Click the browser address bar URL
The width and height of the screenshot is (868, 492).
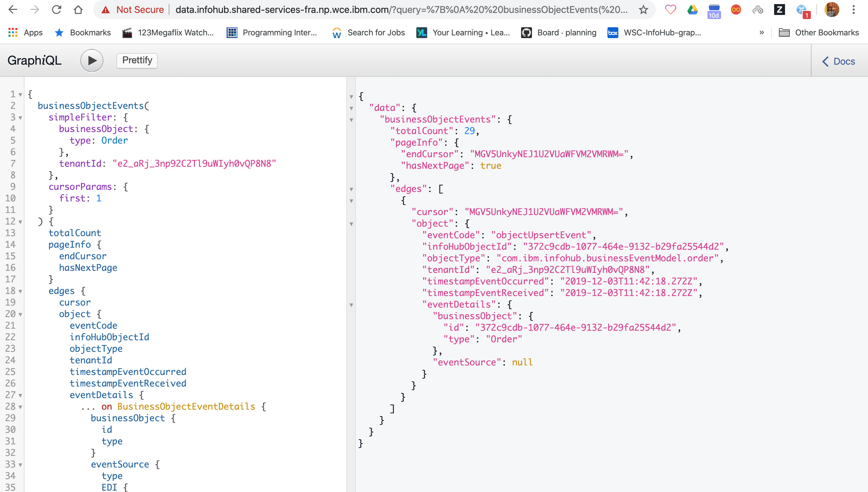[x=401, y=10]
